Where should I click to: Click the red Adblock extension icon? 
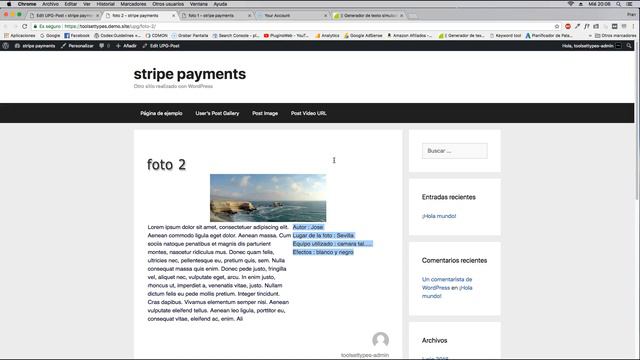(x=568, y=26)
